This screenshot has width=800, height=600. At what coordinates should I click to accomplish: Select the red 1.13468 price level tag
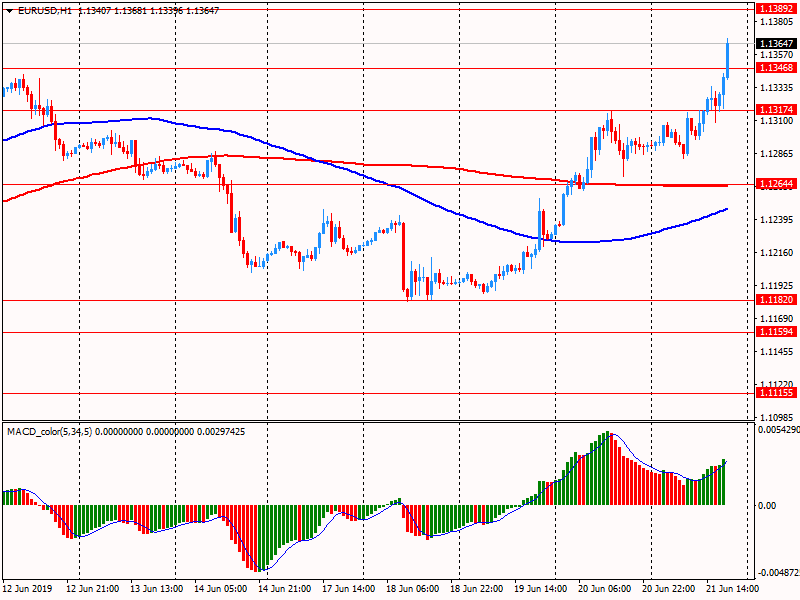tap(776, 68)
